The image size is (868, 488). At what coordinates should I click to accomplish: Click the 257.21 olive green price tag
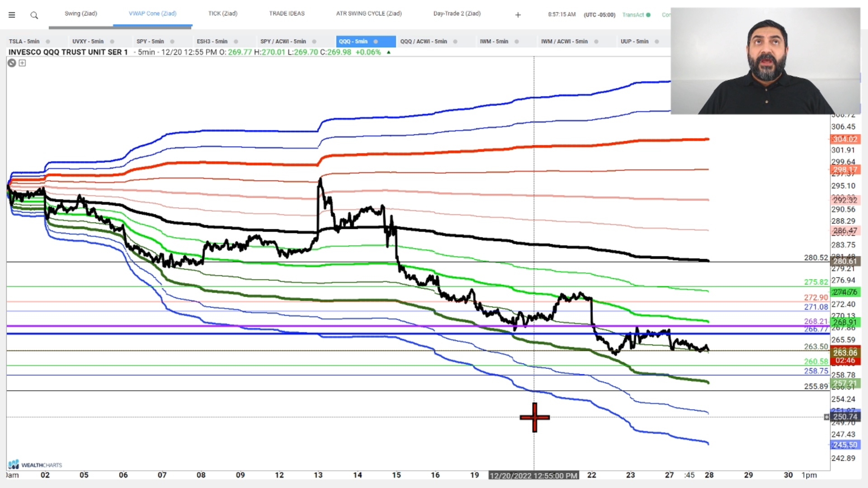845,383
